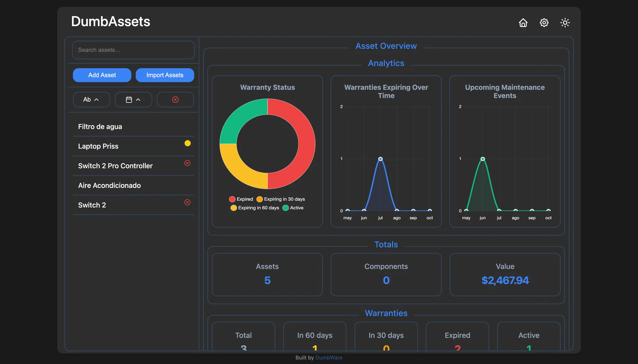Select the Switch 2 asset row
This screenshot has height=364, width=638.
(x=134, y=205)
